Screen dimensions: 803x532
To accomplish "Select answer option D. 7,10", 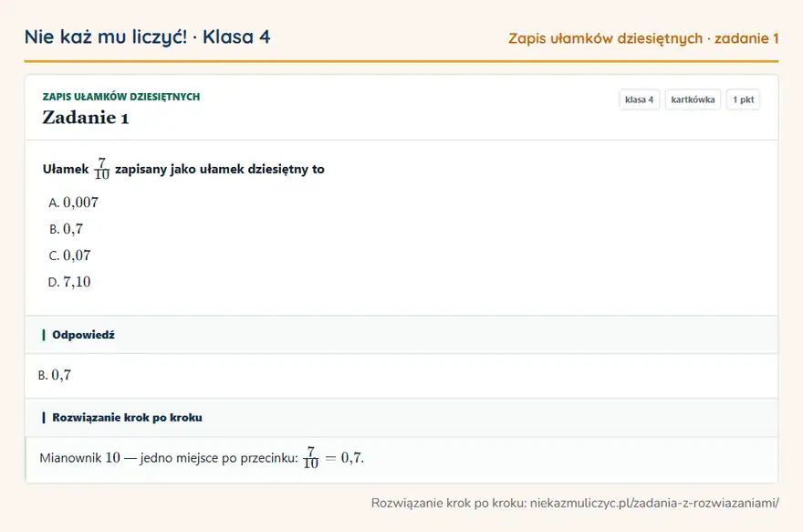I will [69, 282].
